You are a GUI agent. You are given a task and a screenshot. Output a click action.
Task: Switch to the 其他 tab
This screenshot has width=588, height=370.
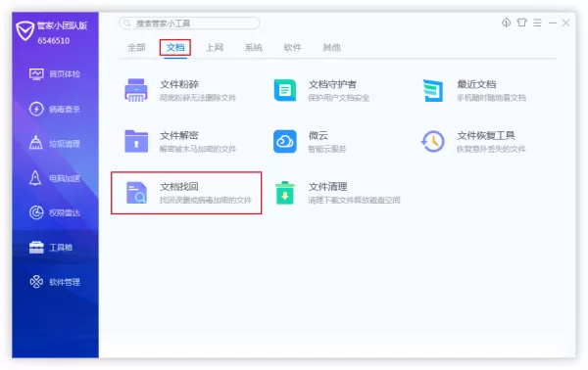[332, 48]
